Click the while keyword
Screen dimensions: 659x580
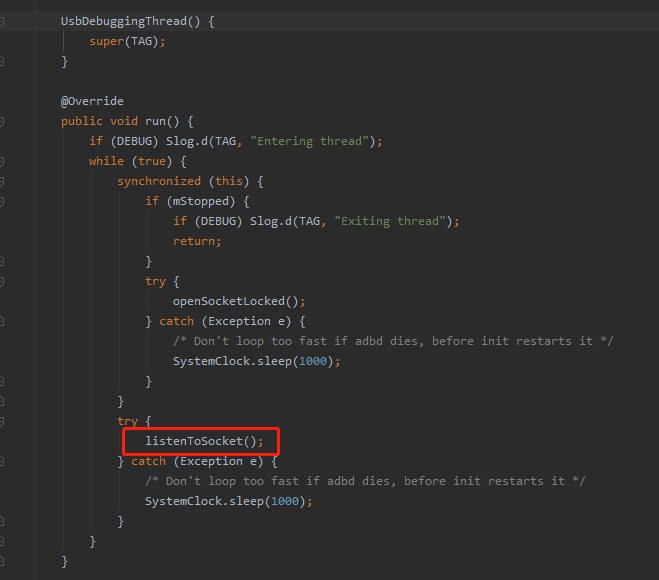click(x=106, y=161)
